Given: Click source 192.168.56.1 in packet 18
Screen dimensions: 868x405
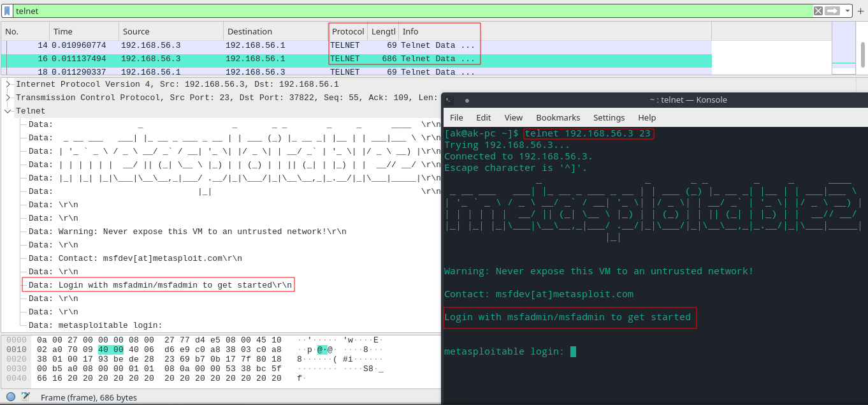Looking at the screenshot, I should point(150,72).
